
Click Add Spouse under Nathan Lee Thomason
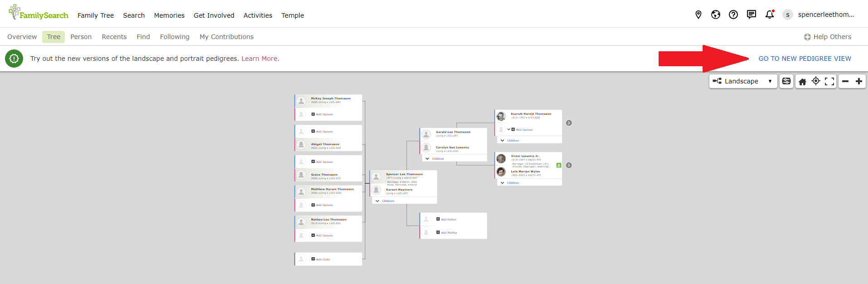tap(322, 235)
